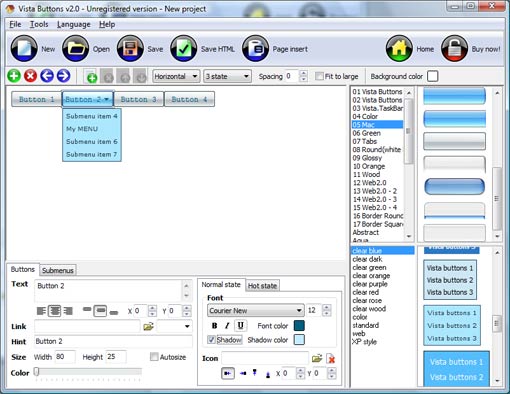Set icon position below text
The image size is (510, 394).
[x=268, y=374]
